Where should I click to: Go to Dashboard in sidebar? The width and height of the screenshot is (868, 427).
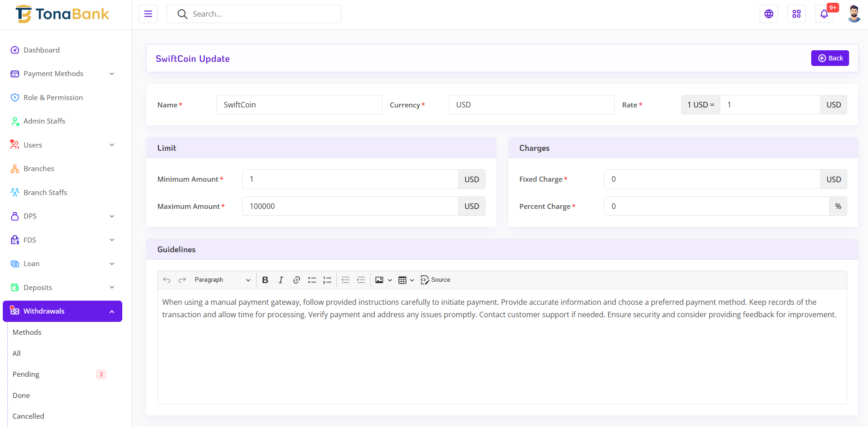pyautogui.click(x=42, y=50)
